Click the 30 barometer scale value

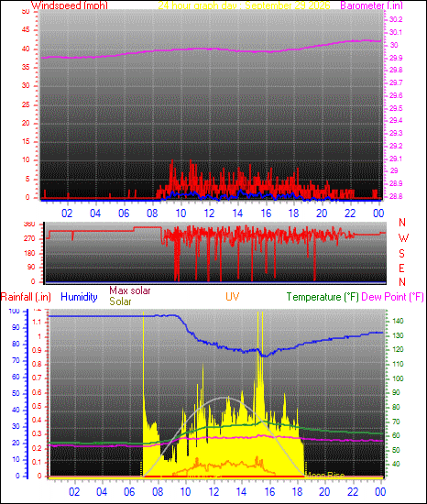(394, 45)
